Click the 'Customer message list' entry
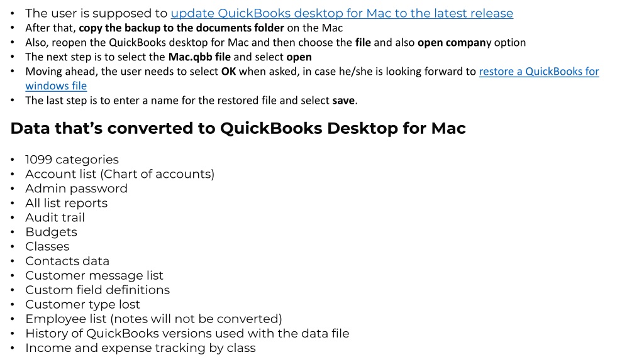644x362 pixels. click(x=94, y=275)
